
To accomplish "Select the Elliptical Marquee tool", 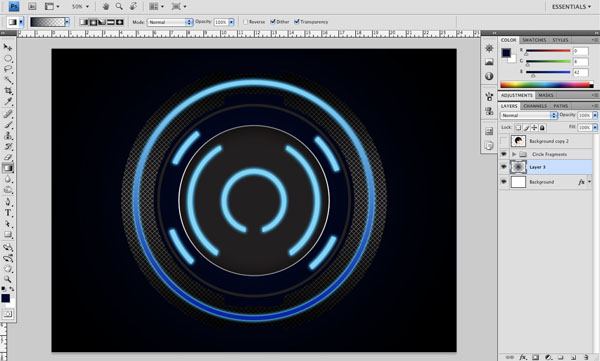I will click(8, 59).
